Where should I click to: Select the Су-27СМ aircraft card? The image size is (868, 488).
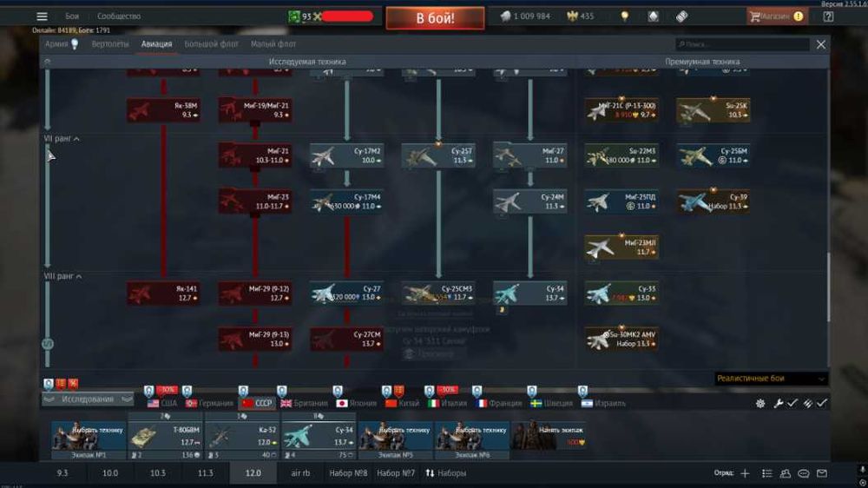(346, 339)
